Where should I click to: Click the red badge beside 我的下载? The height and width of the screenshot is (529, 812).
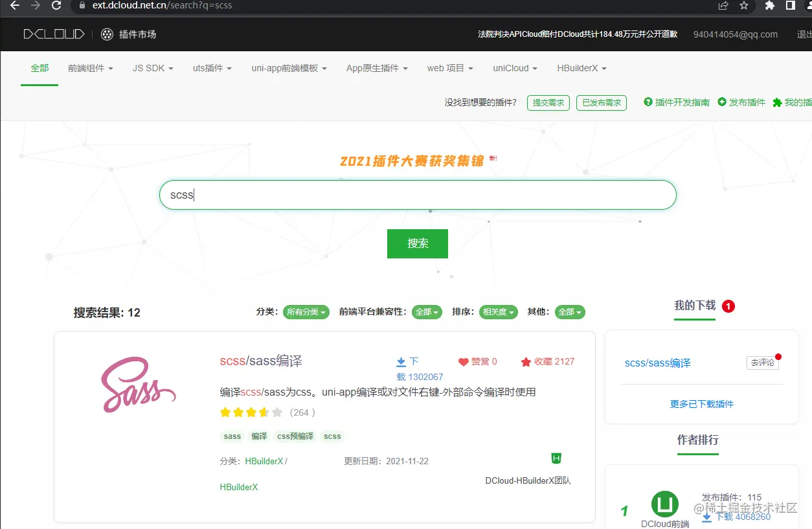pyautogui.click(x=728, y=306)
